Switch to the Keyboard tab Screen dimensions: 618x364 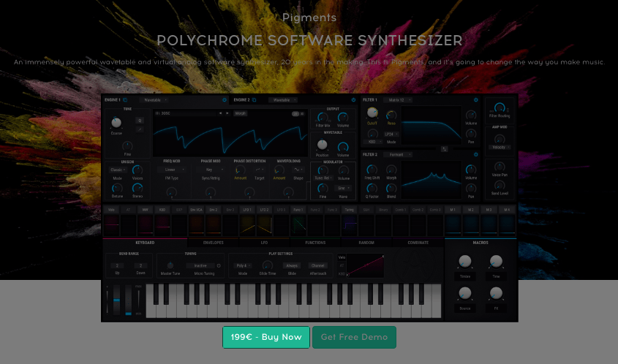coord(145,243)
